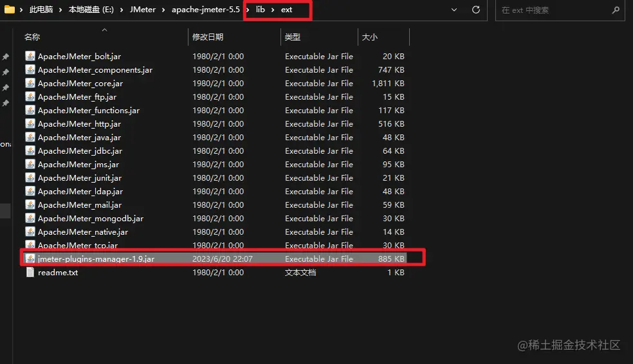Image resolution: width=633 pixels, height=364 pixels.
Task: Click the jar icon of ApacheJMeter_functions.jar
Action: [x=30, y=110]
